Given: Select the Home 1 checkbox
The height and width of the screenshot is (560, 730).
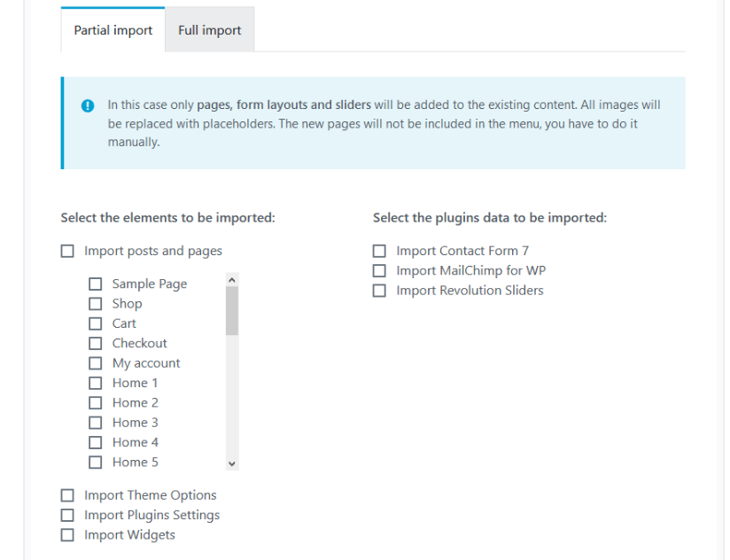Looking at the screenshot, I should [x=96, y=383].
